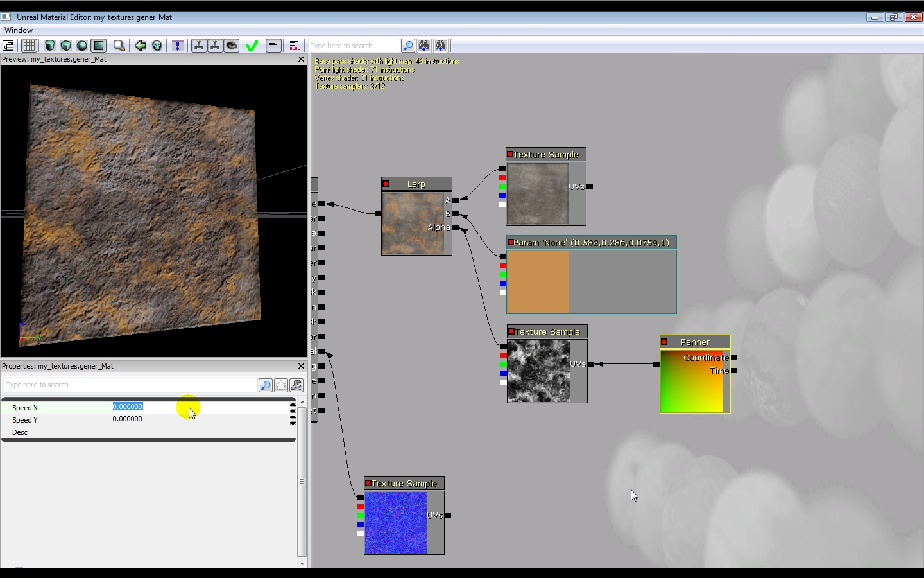Decrease Speed Y using the down arrow
The image size is (924, 578).
(293, 423)
